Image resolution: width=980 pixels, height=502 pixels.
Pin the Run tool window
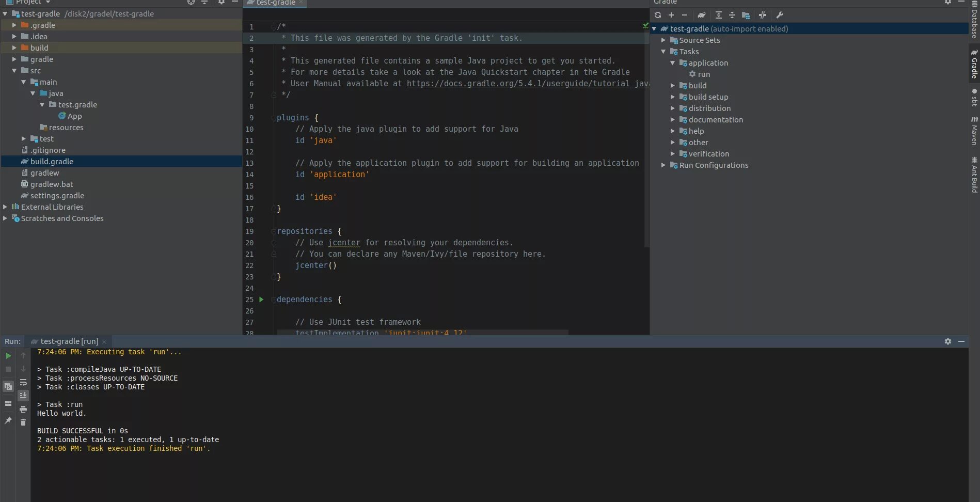8,419
